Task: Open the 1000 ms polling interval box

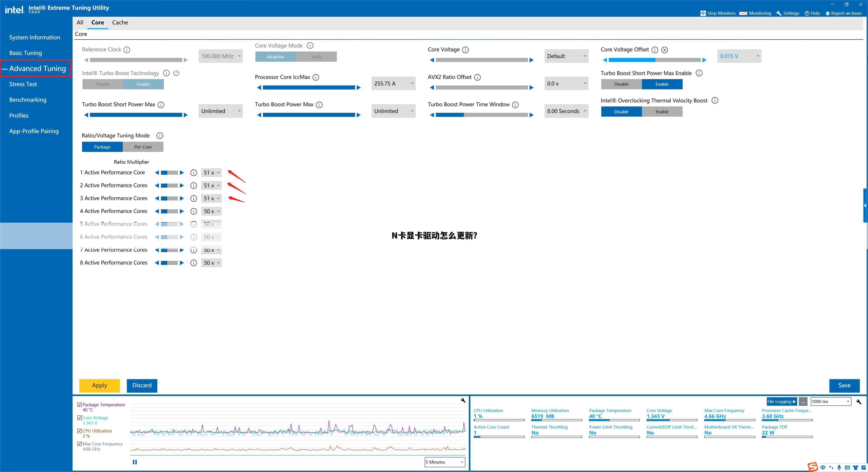Action: [x=831, y=402]
